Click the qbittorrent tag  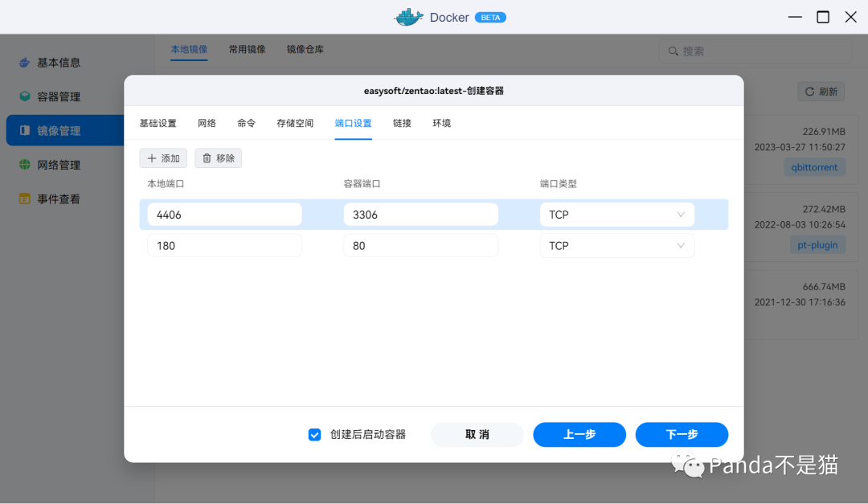pos(814,167)
